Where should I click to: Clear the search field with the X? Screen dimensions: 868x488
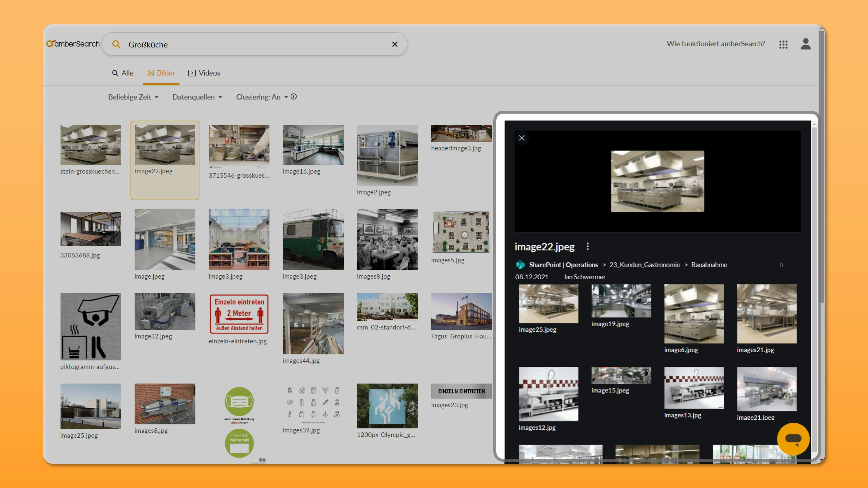[x=395, y=44]
